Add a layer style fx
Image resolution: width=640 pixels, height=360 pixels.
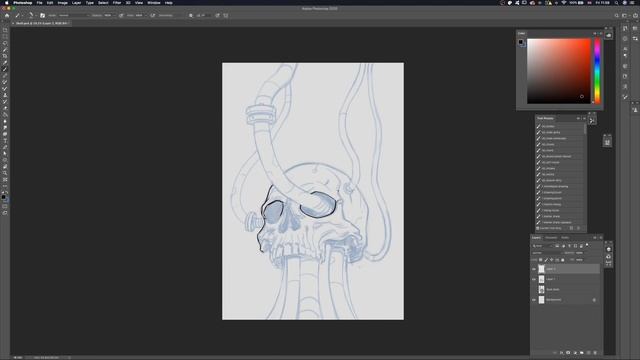pos(561,353)
